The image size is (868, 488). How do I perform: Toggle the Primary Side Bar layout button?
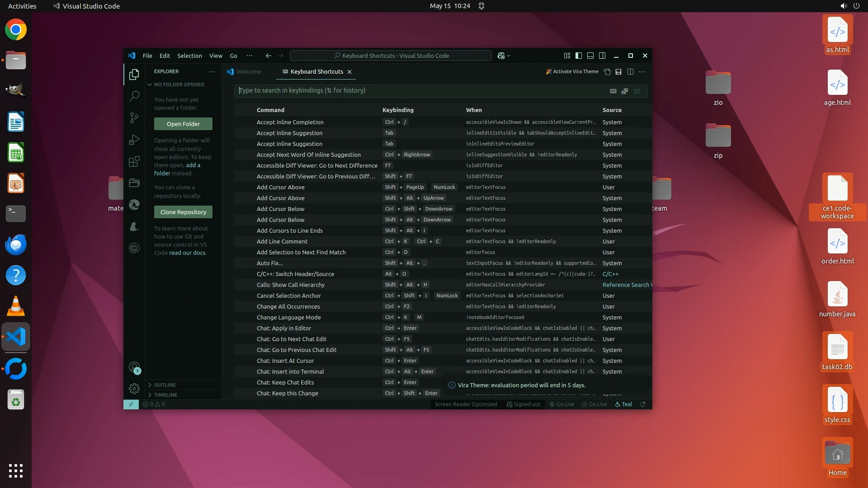pyautogui.click(x=579, y=56)
